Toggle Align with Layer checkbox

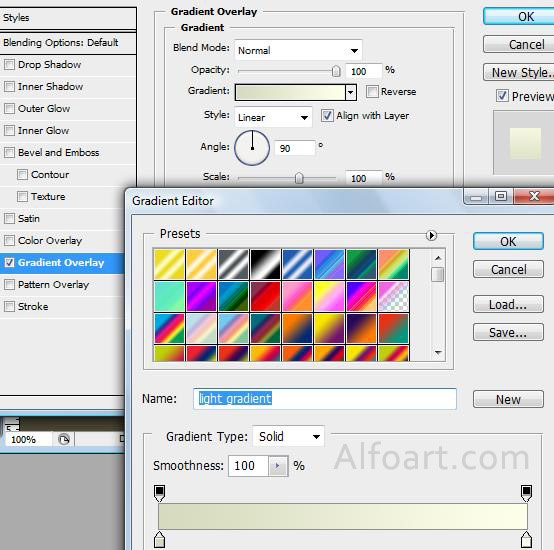[x=327, y=116]
